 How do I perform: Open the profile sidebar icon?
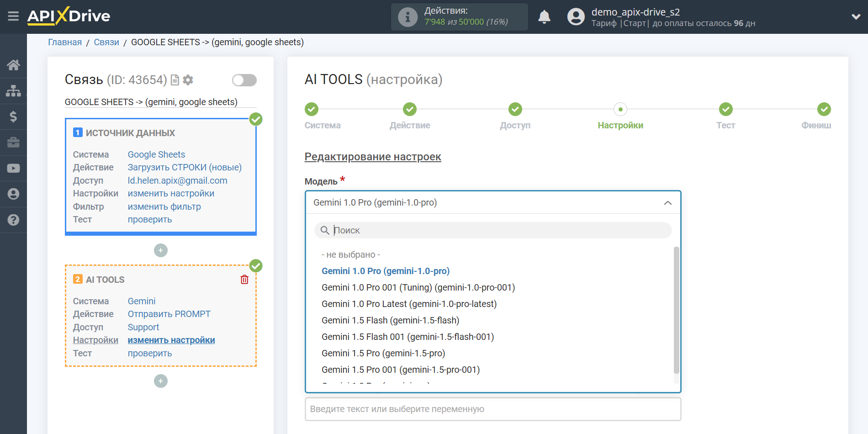(13, 194)
